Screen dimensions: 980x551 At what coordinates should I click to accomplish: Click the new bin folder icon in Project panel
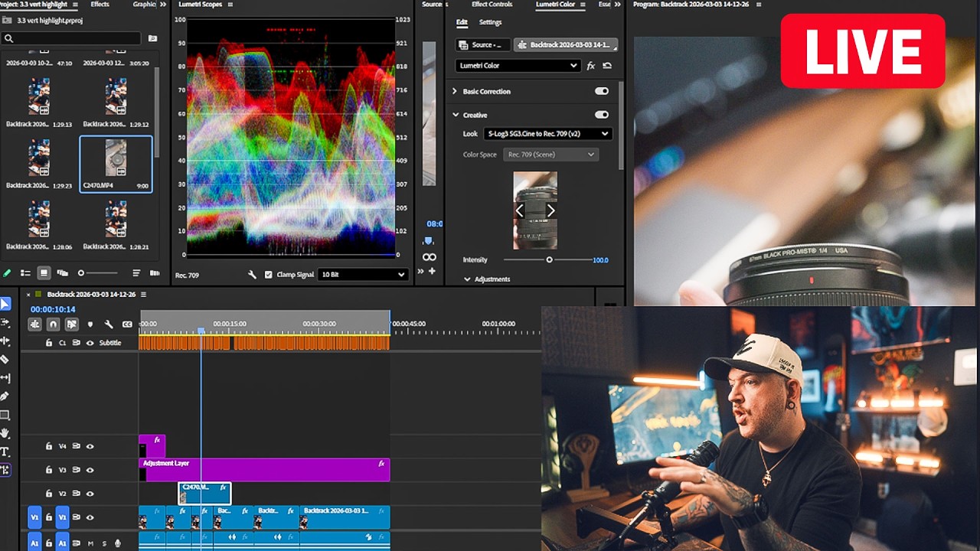[152, 38]
